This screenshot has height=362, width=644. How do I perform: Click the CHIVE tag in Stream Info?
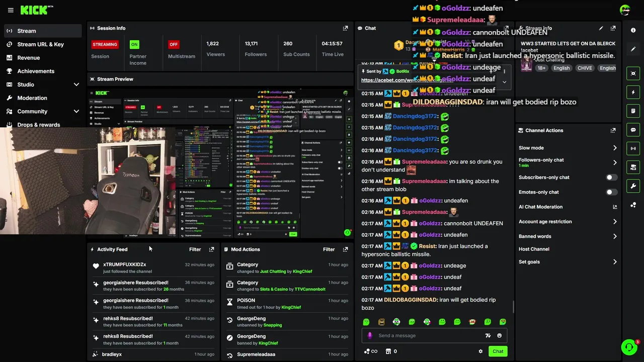tap(585, 68)
